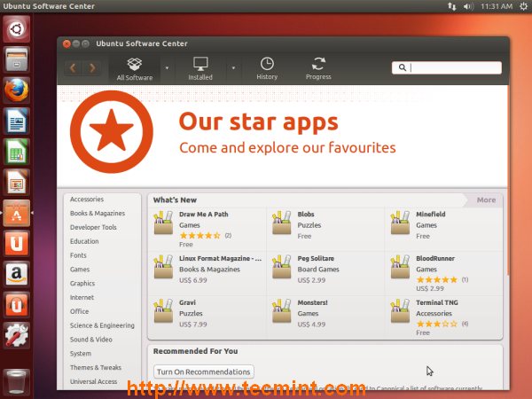This screenshot has height=399, width=532.
Task: Go forward with the right arrow button
Action: coord(92,68)
